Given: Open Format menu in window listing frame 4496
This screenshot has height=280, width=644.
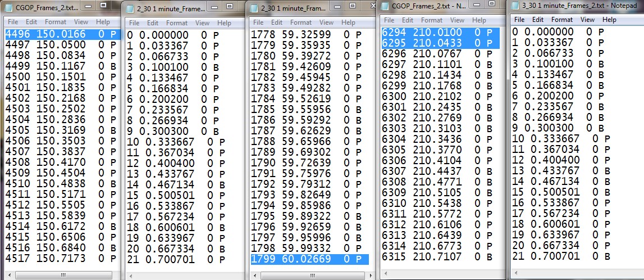Looking at the screenshot, I should 56,22.
